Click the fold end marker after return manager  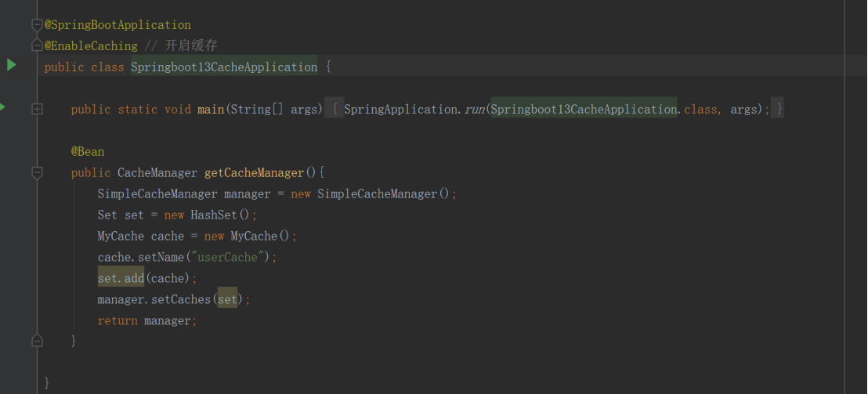(37, 340)
